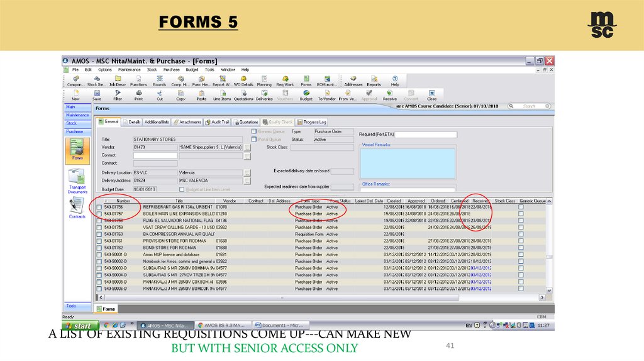644x361 pixels.
Task: Open the Report Work toolbar icon
Action: [x=222, y=81]
